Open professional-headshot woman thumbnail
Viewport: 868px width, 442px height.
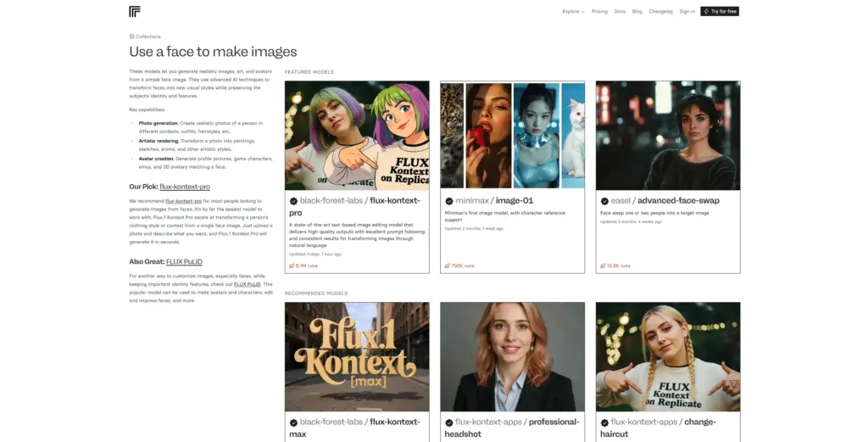click(x=513, y=356)
